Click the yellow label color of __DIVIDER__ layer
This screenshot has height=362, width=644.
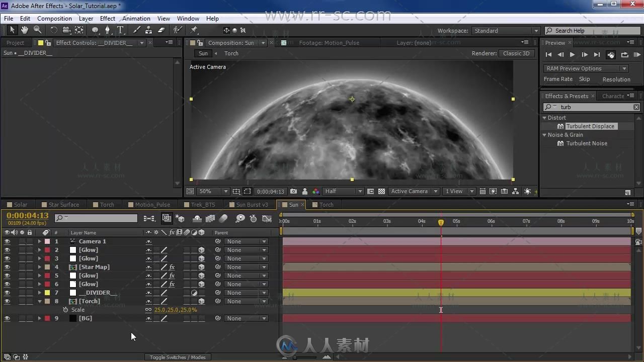pyautogui.click(x=47, y=293)
